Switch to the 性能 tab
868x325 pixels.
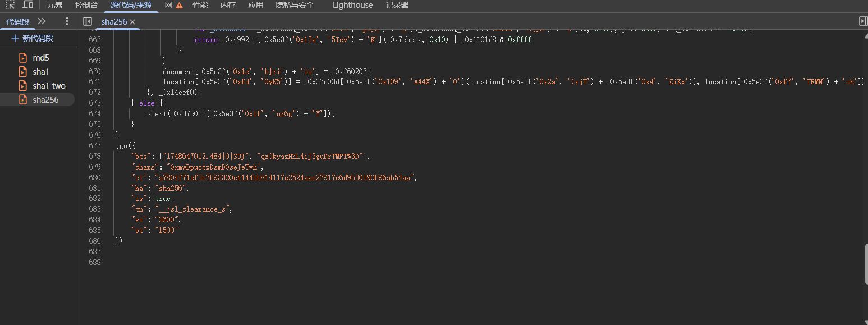pos(200,5)
